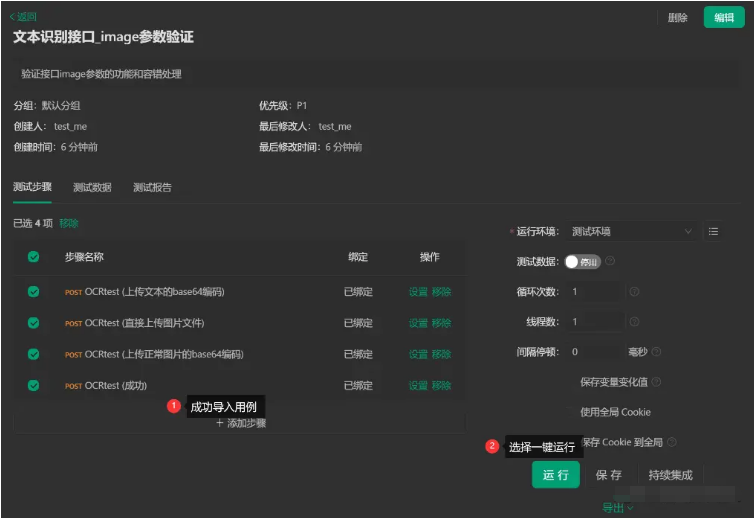Select the OCRtest (上传文本的base64编码) step name
The width and height of the screenshot is (754, 518).
[154, 291]
